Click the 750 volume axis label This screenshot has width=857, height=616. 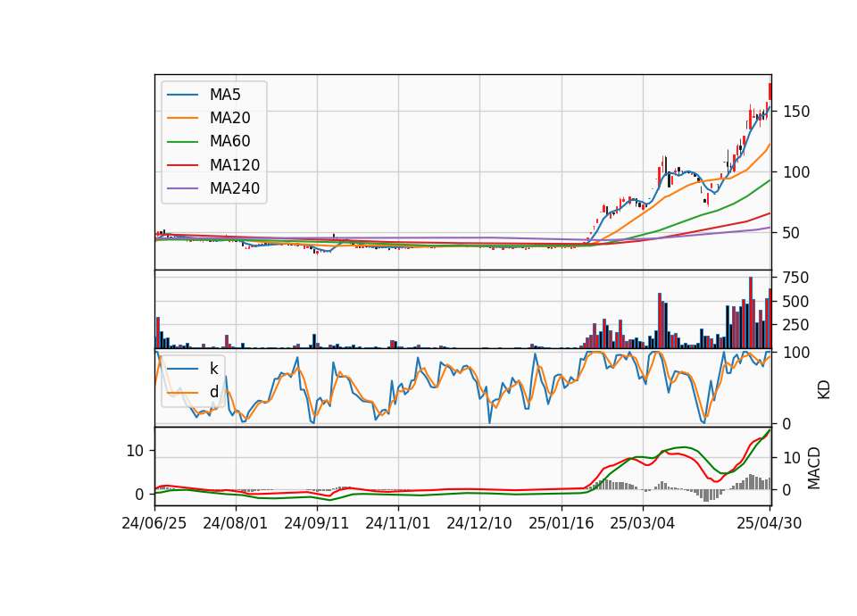click(796, 278)
